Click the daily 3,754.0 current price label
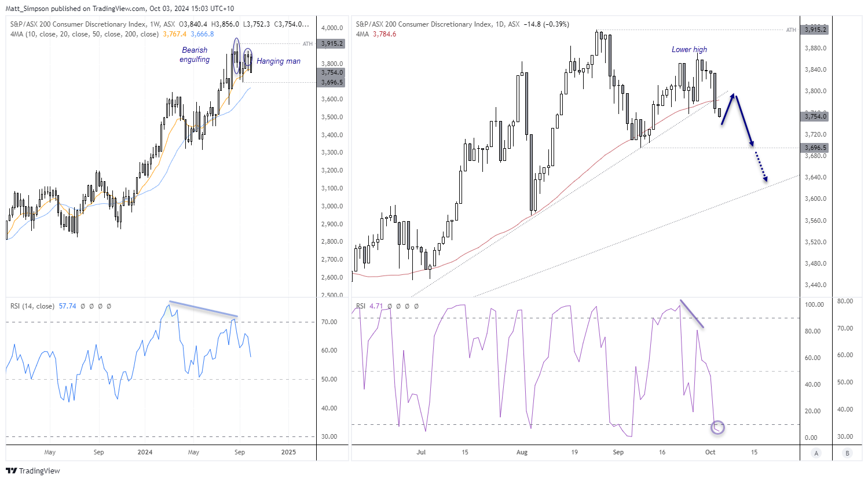The image size is (868, 481). (815, 116)
